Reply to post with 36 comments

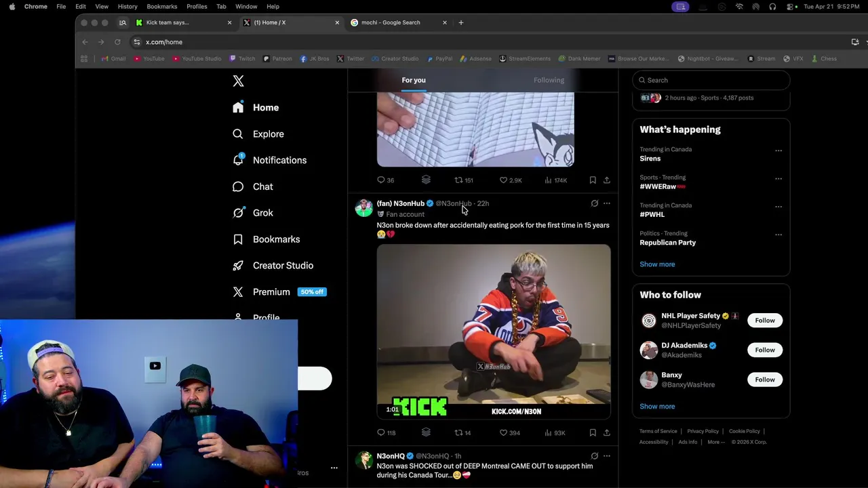(x=385, y=180)
